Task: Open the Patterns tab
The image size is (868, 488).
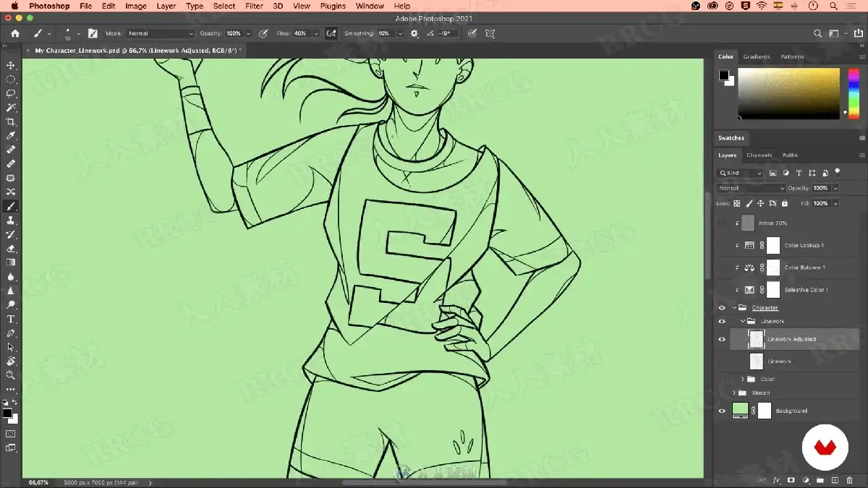Action: 792,56
